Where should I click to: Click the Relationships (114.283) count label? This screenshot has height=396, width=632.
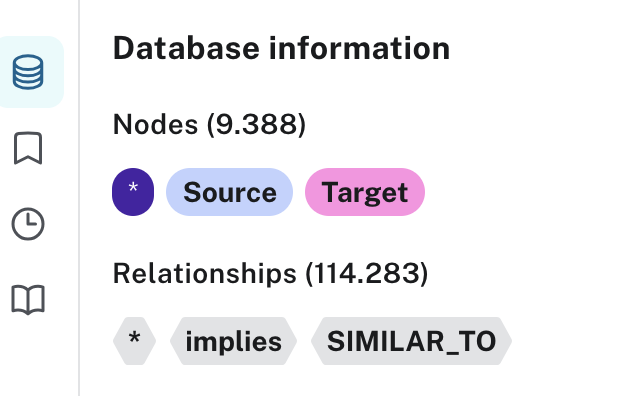[x=270, y=273]
